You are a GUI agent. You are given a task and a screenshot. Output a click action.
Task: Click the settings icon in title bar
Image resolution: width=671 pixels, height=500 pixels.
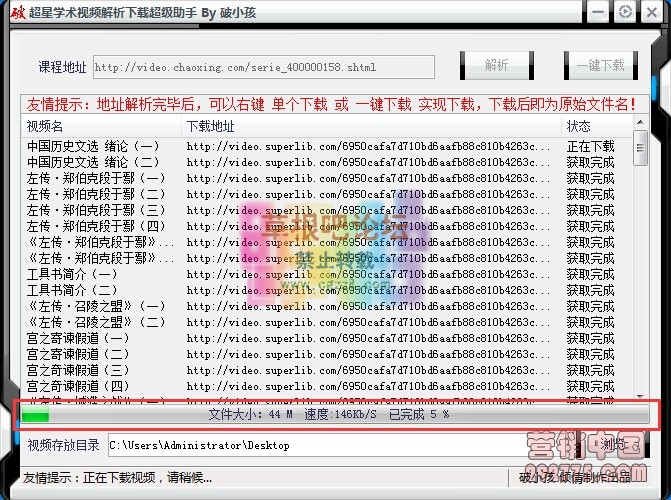(625, 12)
